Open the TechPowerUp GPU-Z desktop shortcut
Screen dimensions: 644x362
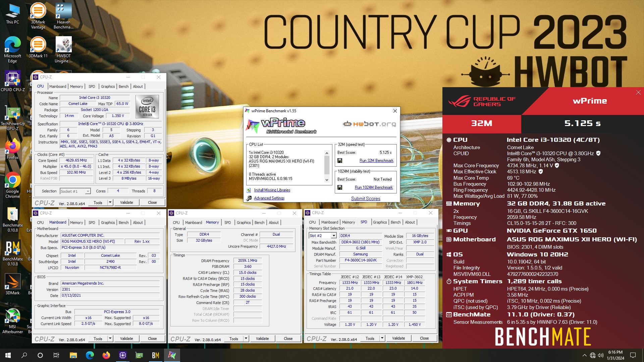point(12,117)
